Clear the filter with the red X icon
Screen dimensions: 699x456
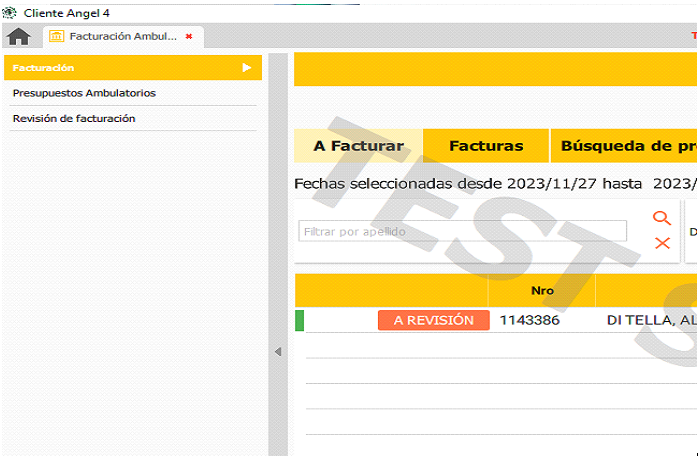(x=661, y=243)
